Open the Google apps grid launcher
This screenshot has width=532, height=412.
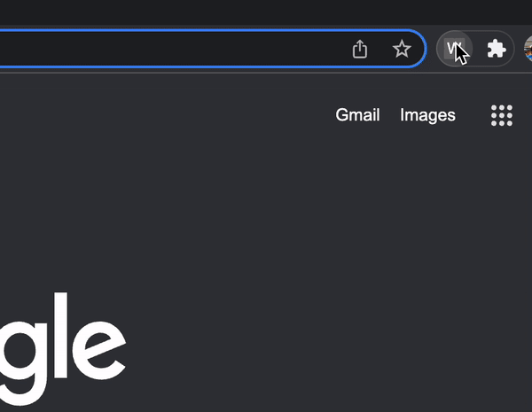click(502, 115)
